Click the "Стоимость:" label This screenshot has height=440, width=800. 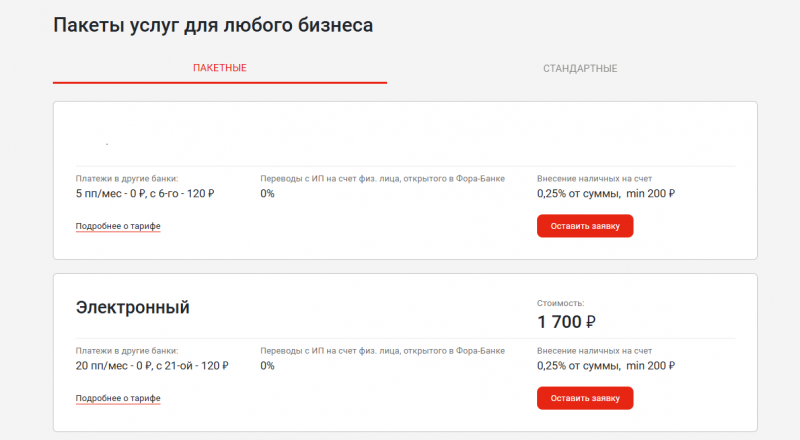point(561,302)
